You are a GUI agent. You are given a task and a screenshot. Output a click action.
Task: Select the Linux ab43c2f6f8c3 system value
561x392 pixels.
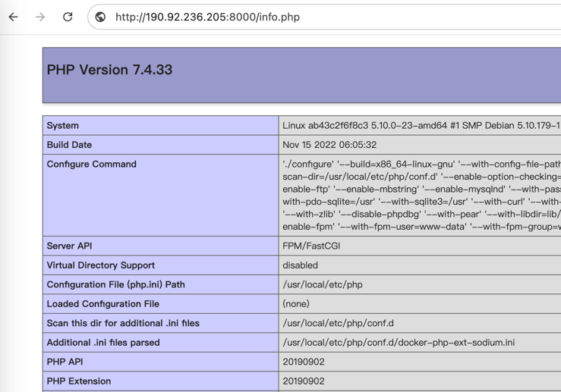[421, 125]
